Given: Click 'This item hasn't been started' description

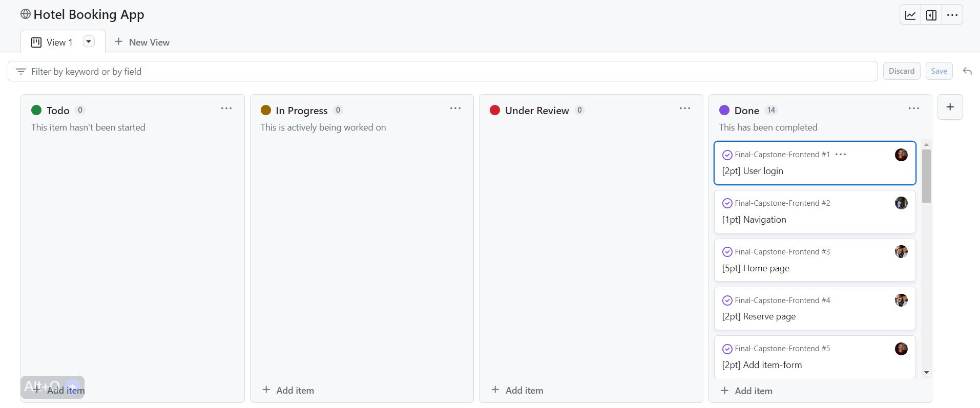Looking at the screenshot, I should 88,127.
